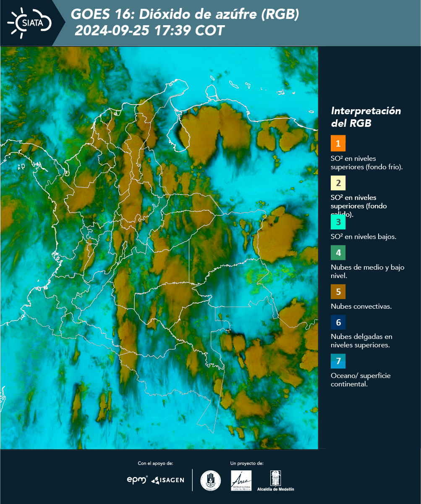Click the dark blue legend swatch numbered 6
The width and height of the screenshot is (421, 504).
pos(338,323)
